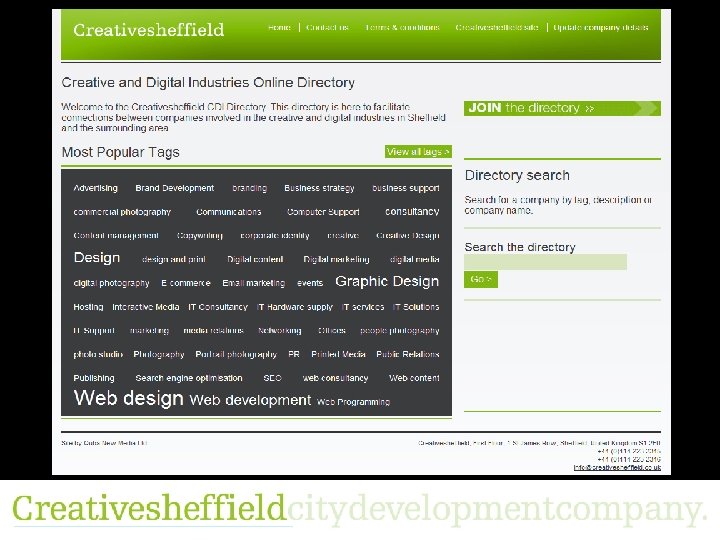Screen dimensions: 720x540
Task: Select the Public Relations tag
Action: (x=408, y=354)
